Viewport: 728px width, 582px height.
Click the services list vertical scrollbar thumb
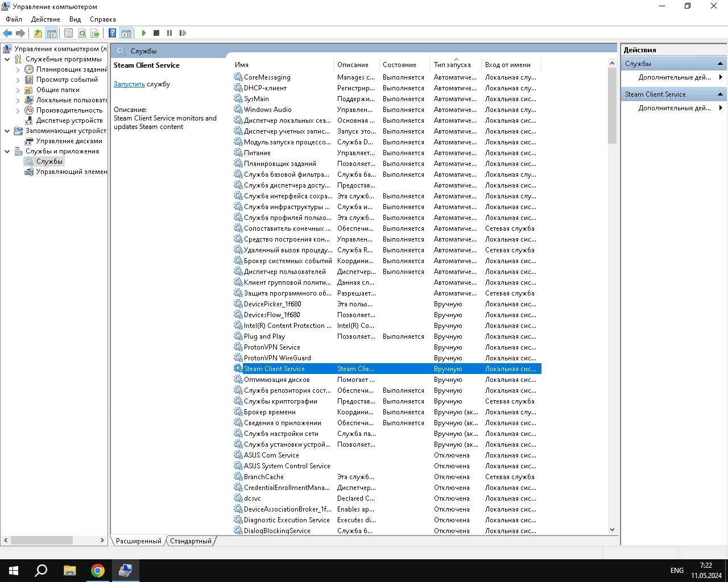(x=612, y=106)
